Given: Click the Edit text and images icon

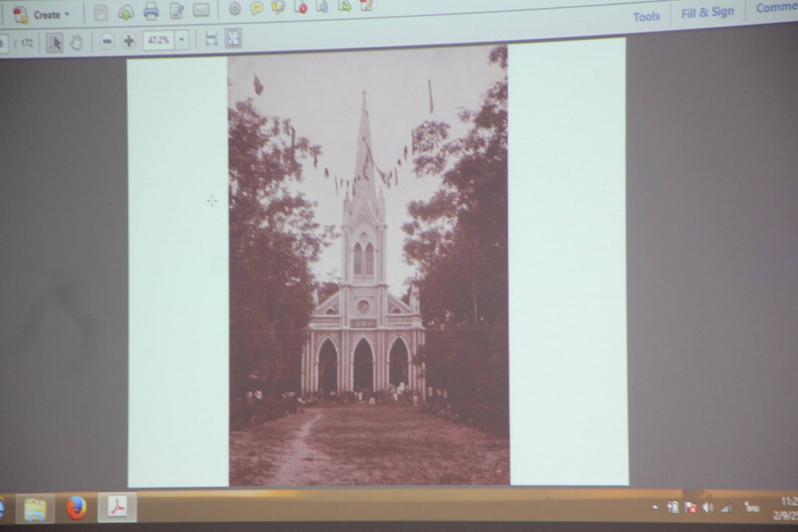Looking at the screenshot, I should (176, 11).
